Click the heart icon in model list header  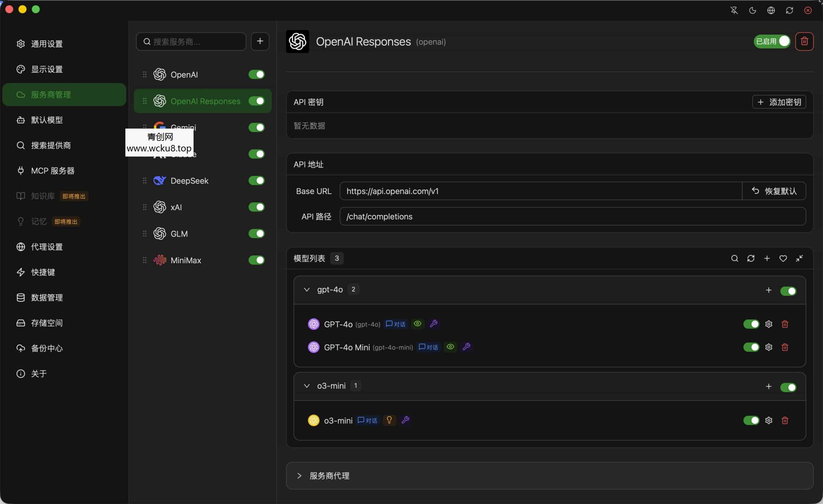(x=782, y=258)
